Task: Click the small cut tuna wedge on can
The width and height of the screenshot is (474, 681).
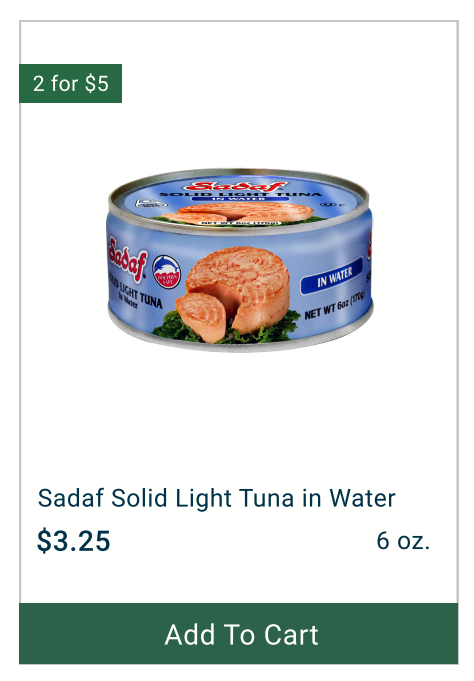Action: click(201, 317)
